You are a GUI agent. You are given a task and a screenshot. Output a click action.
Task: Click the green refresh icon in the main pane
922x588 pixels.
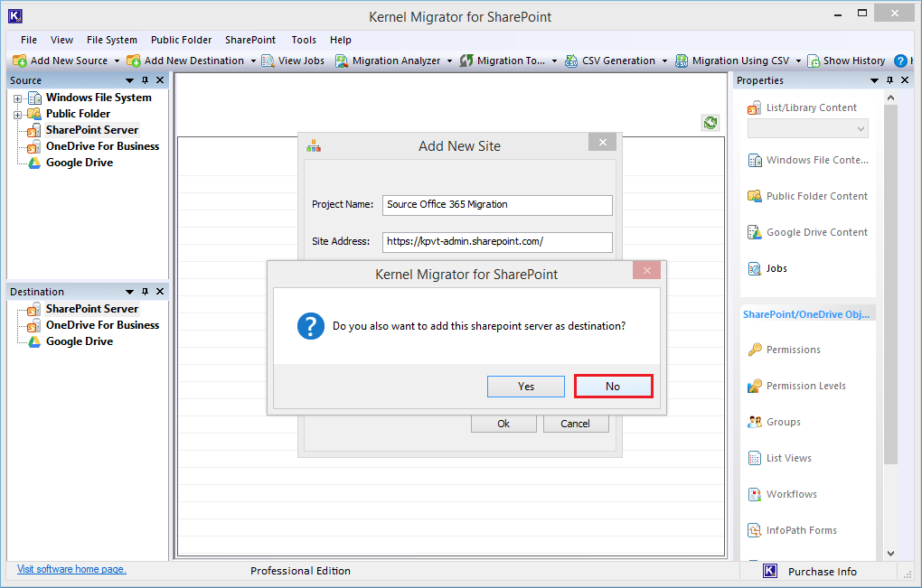tap(710, 123)
